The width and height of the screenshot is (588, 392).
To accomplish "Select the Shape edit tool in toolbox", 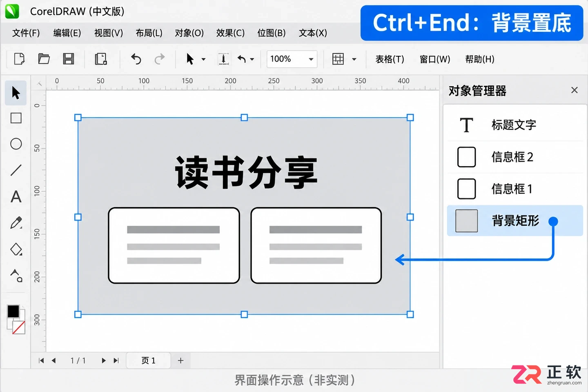I will tap(16, 276).
